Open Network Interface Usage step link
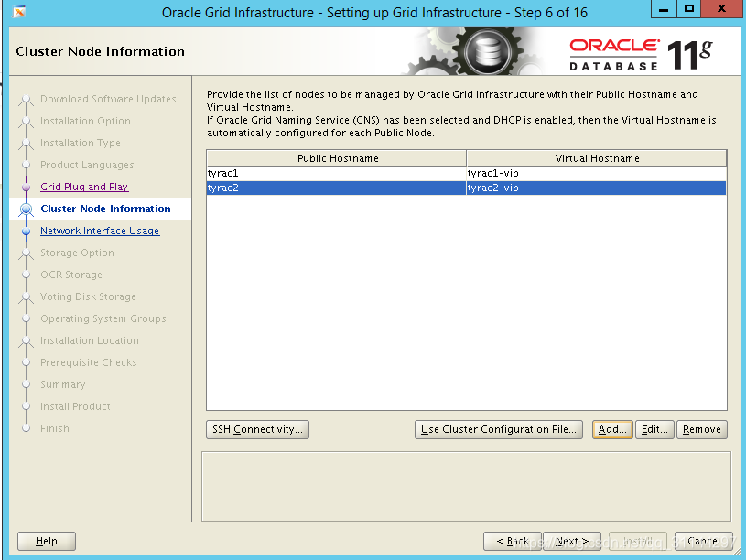 pyautogui.click(x=100, y=231)
